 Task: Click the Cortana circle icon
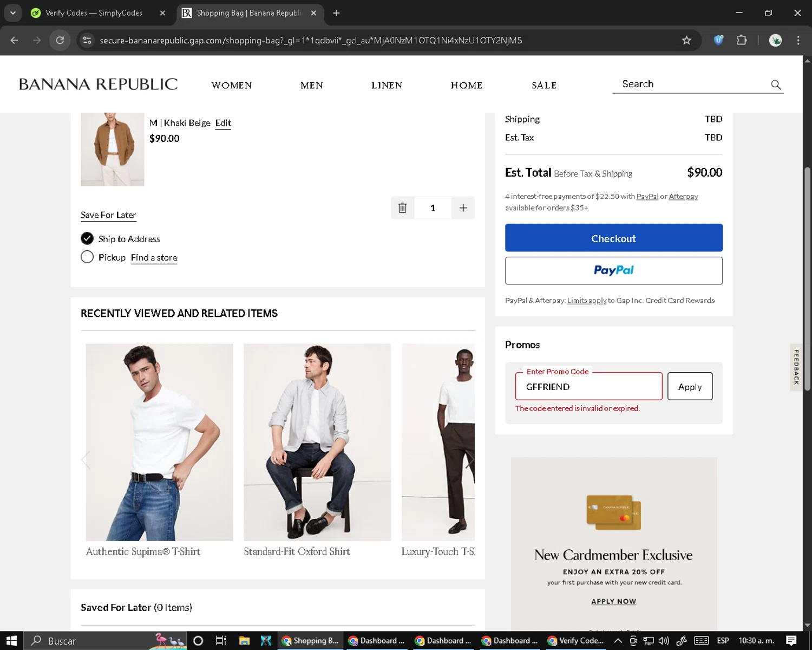pyautogui.click(x=198, y=641)
